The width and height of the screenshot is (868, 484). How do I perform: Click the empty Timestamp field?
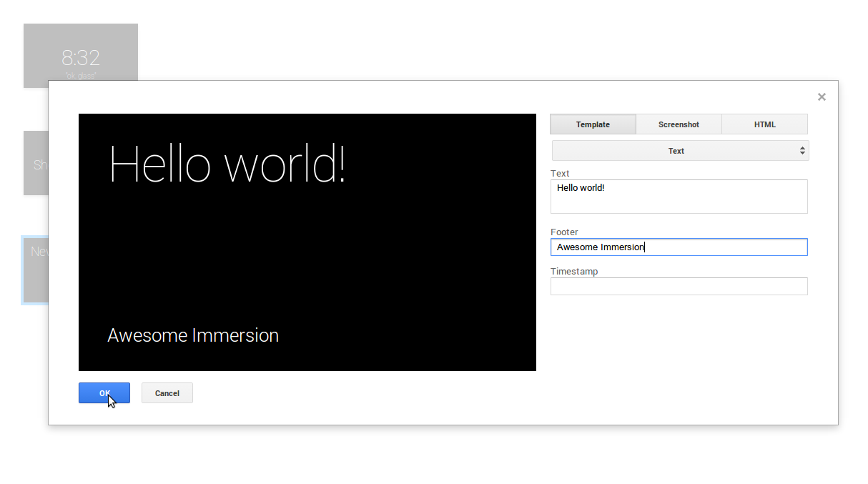679,287
